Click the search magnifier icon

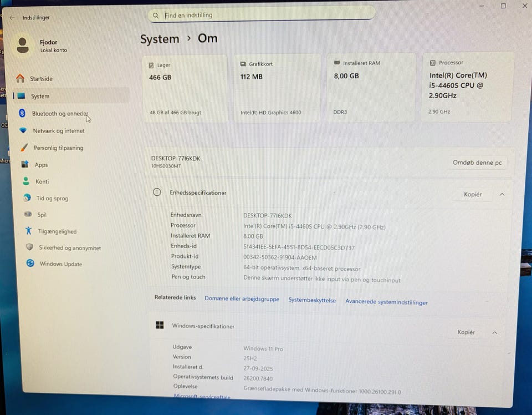point(156,16)
